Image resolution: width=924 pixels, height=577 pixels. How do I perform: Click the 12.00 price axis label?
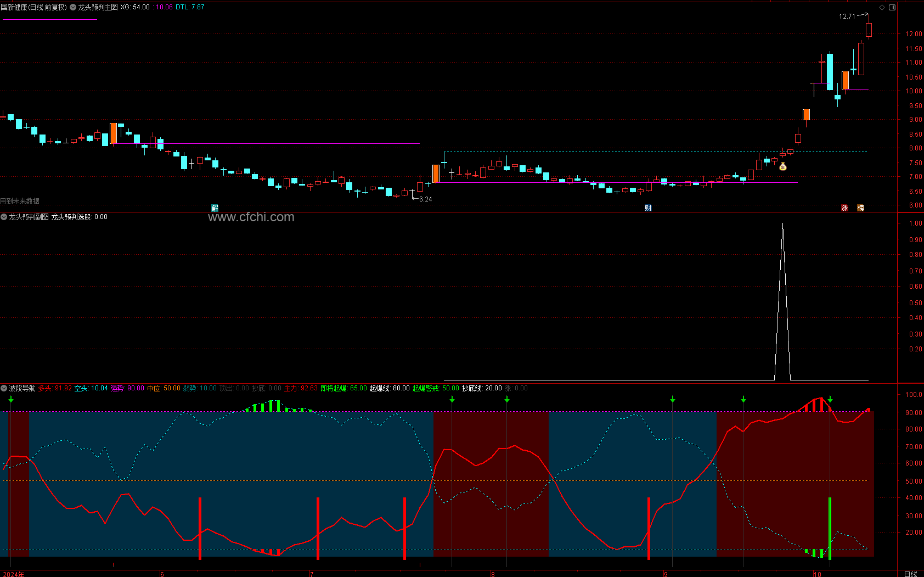point(913,34)
